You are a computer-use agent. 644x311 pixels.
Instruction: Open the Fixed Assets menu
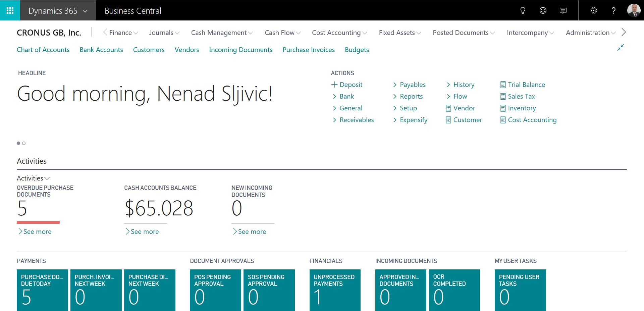pos(400,33)
